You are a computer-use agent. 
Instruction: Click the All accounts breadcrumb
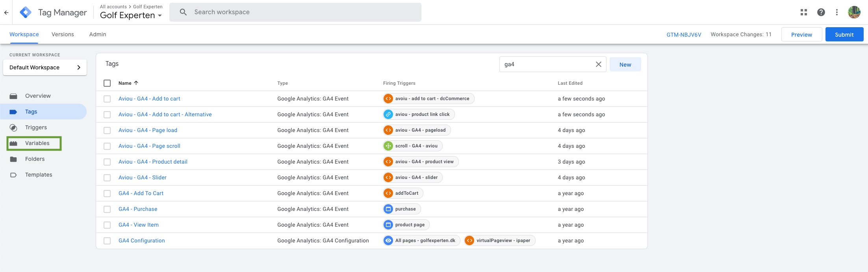tap(113, 7)
